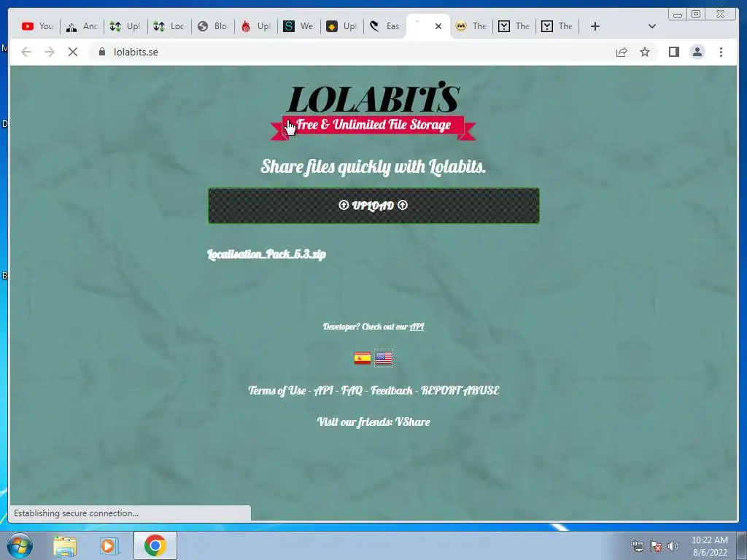Open the footer API link
The width and height of the screenshot is (747, 560).
pyautogui.click(x=323, y=391)
